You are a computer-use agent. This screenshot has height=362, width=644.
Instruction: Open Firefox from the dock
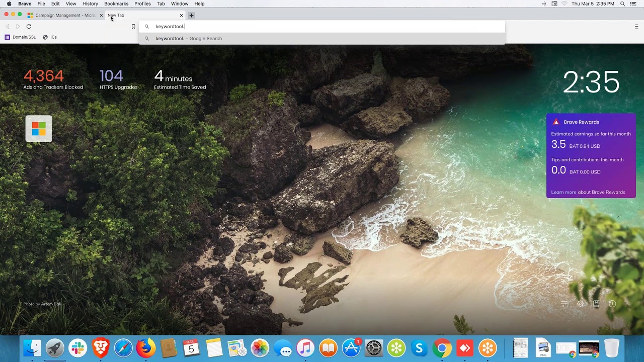146,348
